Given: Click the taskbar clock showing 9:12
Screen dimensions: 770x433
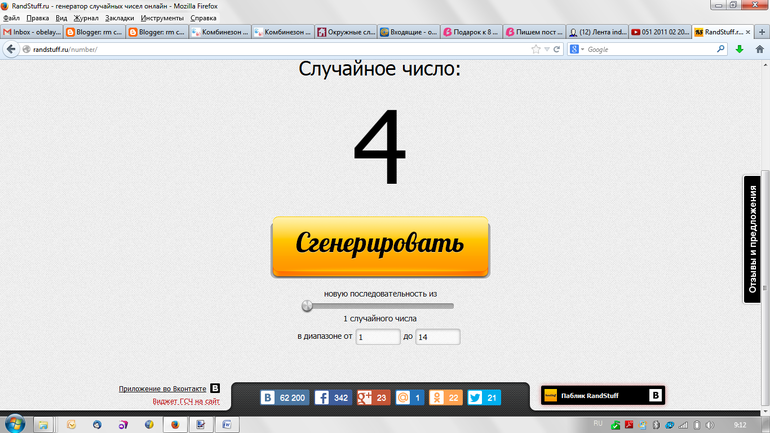Looking at the screenshot, I should 740,425.
